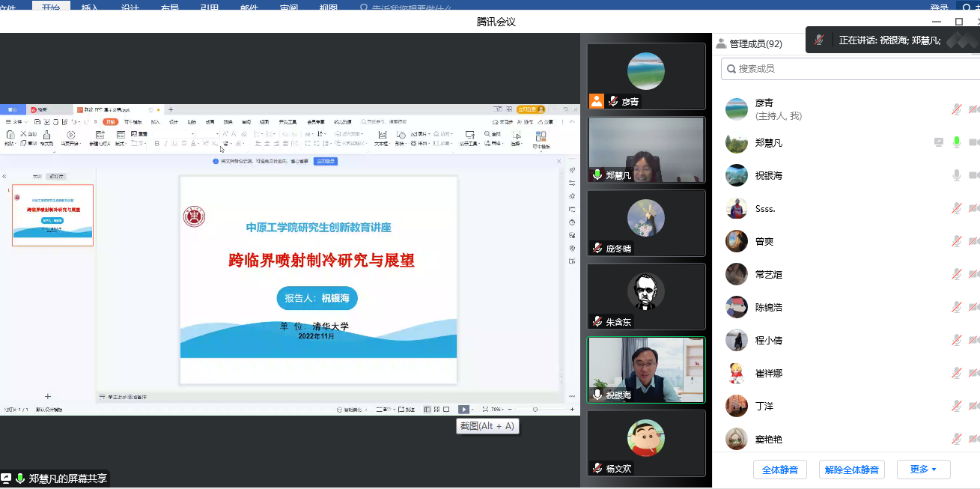The image size is (980, 489).
Task: Click the 解除全体静音 button
Action: pos(852,470)
